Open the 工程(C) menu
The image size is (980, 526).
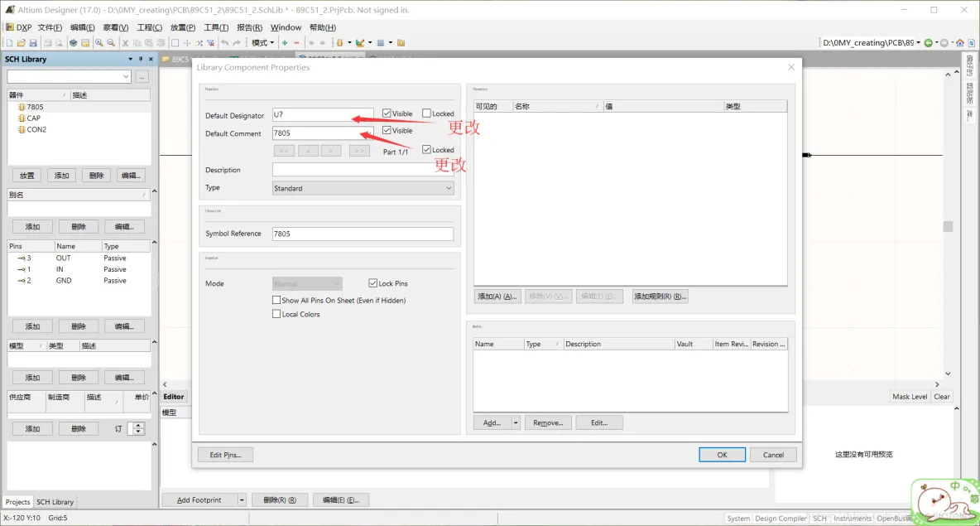pos(149,27)
